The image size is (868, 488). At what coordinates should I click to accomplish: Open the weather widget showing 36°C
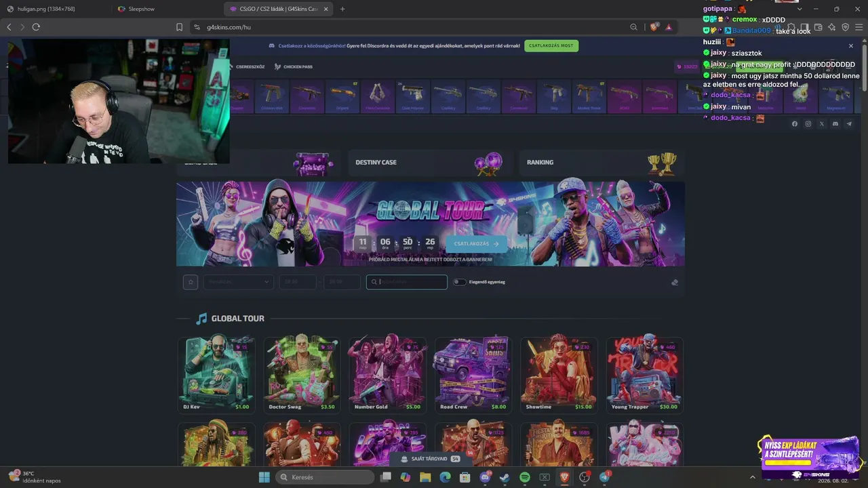tap(34, 477)
